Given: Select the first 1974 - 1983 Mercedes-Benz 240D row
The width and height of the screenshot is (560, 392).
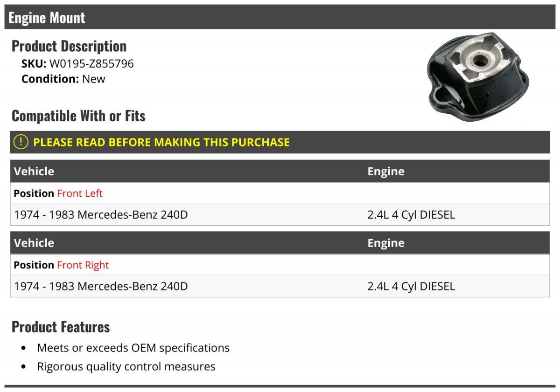Looking at the screenshot, I should [280, 215].
